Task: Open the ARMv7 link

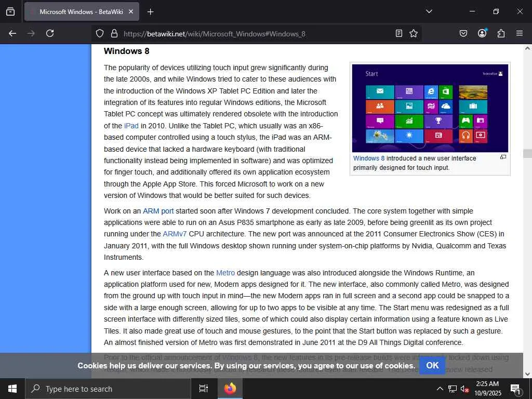Action: pyautogui.click(x=175, y=234)
